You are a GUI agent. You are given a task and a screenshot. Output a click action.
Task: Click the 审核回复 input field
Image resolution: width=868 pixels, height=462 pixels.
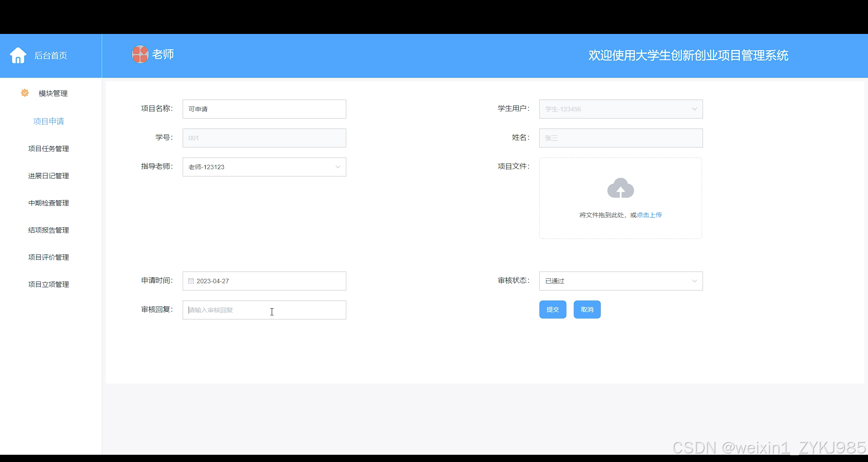[264, 310]
